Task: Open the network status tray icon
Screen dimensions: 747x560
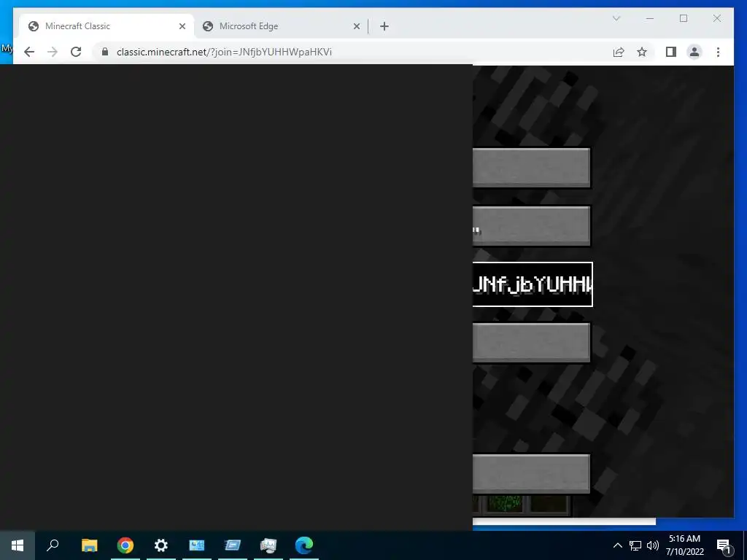Action: click(635, 545)
